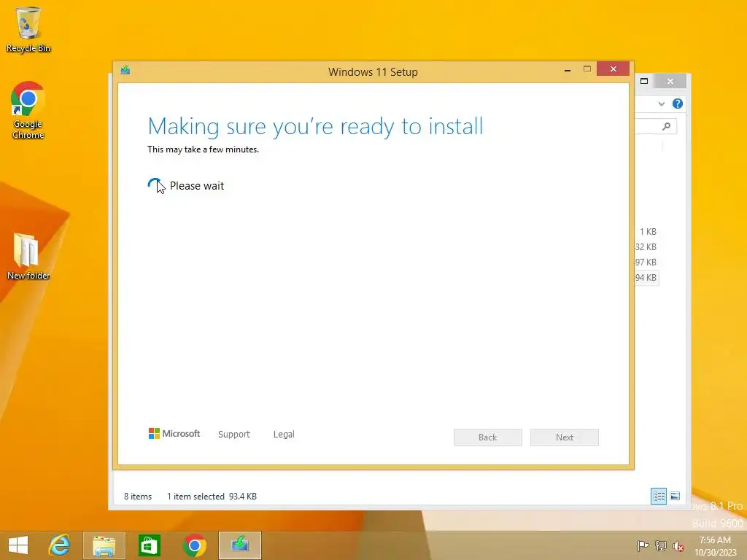Select the New folder desktop icon

pos(28,256)
